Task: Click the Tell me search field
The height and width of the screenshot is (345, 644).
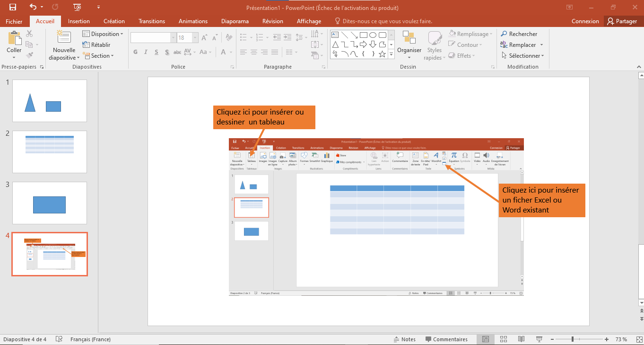Action: [x=383, y=21]
